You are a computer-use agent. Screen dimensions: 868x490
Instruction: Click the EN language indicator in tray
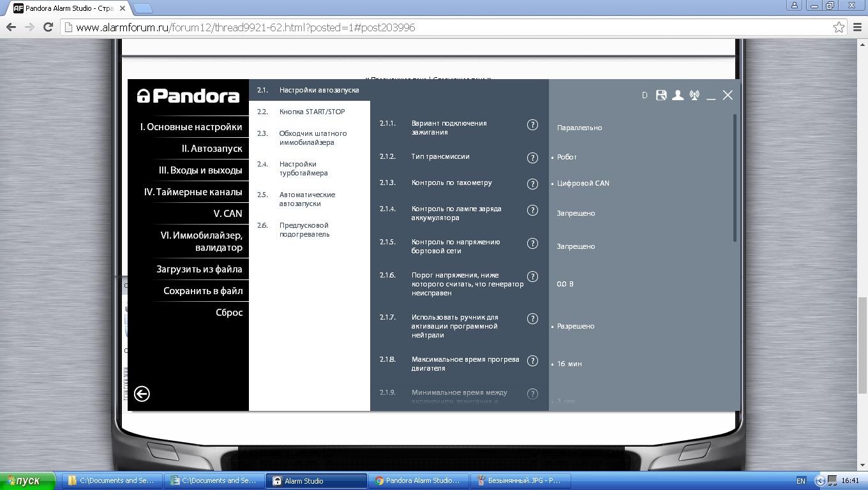pos(801,480)
